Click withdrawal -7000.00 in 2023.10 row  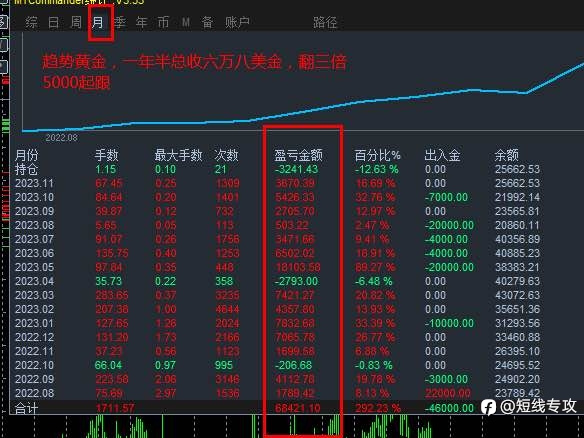pos(447,197)
